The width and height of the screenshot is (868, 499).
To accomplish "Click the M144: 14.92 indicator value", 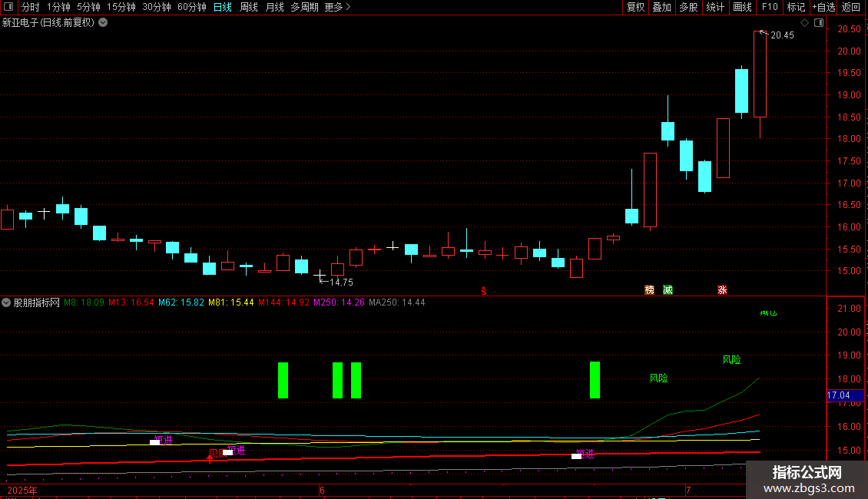I will (283, 302).
